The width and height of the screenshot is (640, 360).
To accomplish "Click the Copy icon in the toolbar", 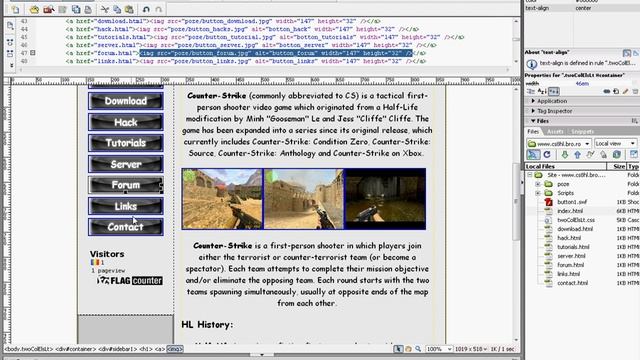I will click(x=117, y=9).
